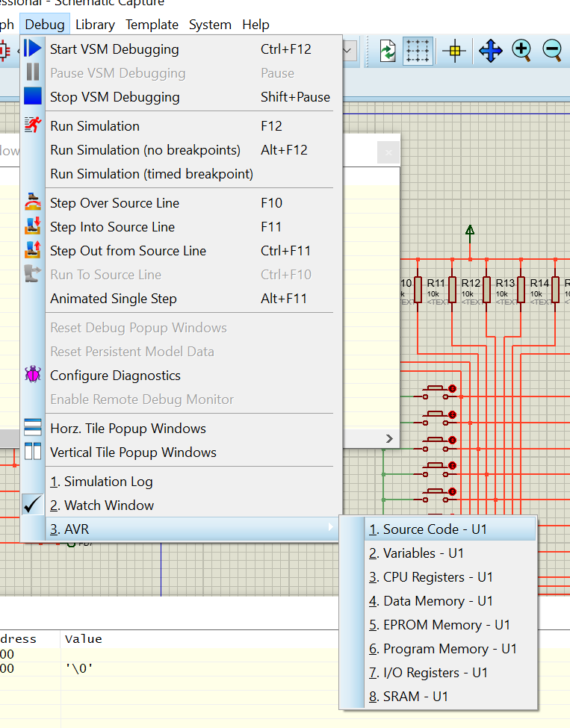The image size is (570, 728).
Task: Click the yellow origin crosshair icon
Action: click(454, 51)
